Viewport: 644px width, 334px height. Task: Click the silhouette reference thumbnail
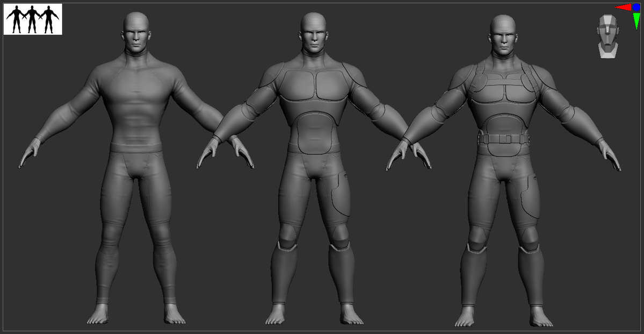pyautogui.click(x=33, y=19)
